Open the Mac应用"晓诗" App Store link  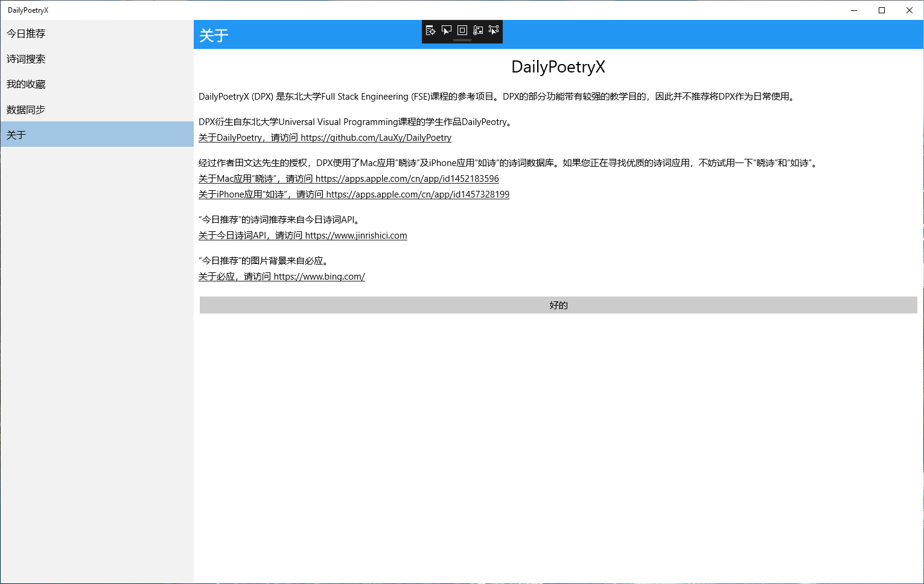point(348,179)
